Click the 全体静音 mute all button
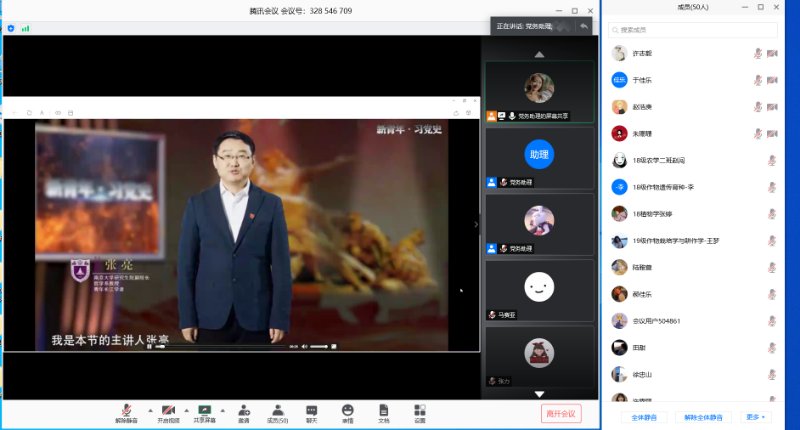Image resolution: width=800 pixels, height=430 pixels. point(644,416)
